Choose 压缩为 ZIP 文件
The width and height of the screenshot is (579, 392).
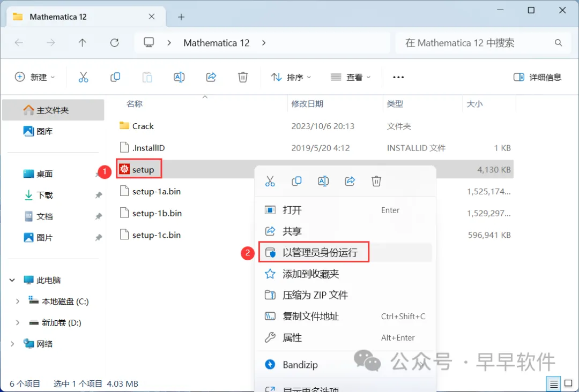click(346, 295)
